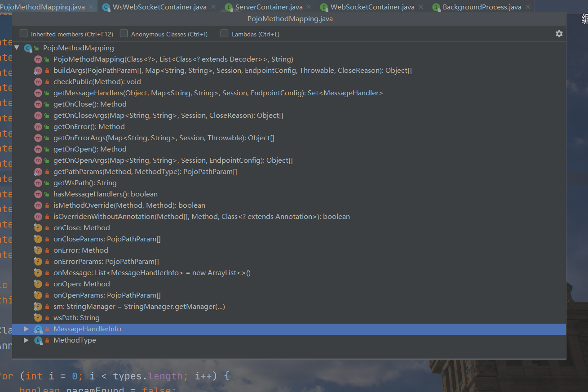This screenshot has height=392, width=588.
Task: Jump to buildArgs method
Action: click(x=289, y=71)
